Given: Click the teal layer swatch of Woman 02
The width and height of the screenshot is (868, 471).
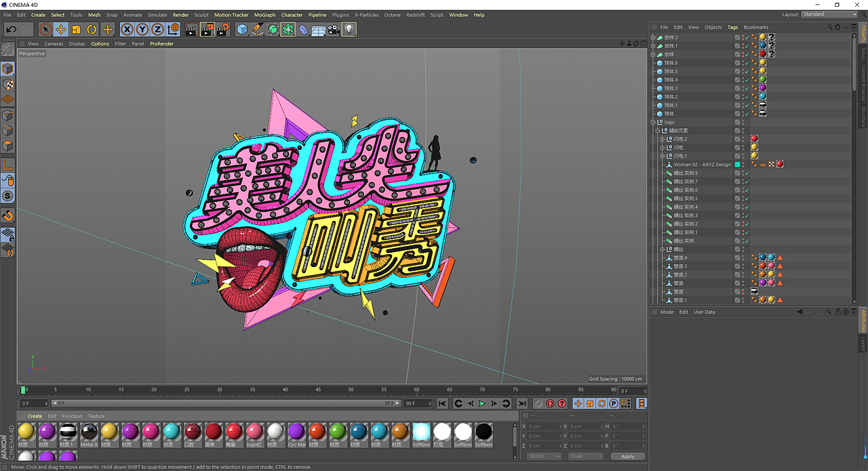Looking at the screenshot, I should [x=737, y=165].
